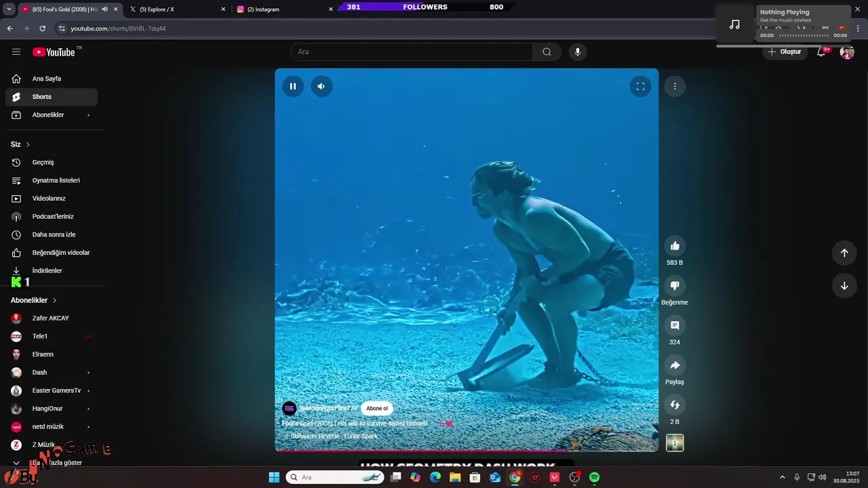Switch to the Explore / X tab

pos(176,9)
